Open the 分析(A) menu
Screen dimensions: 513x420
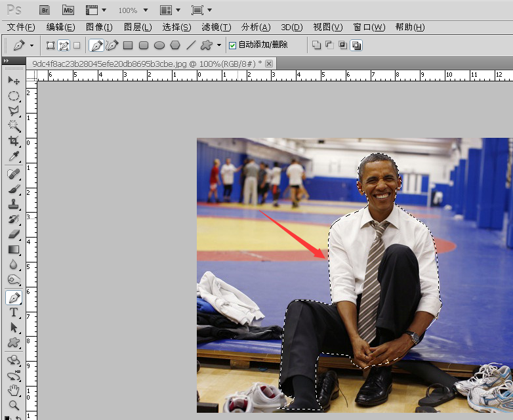[x=256, y=27]
